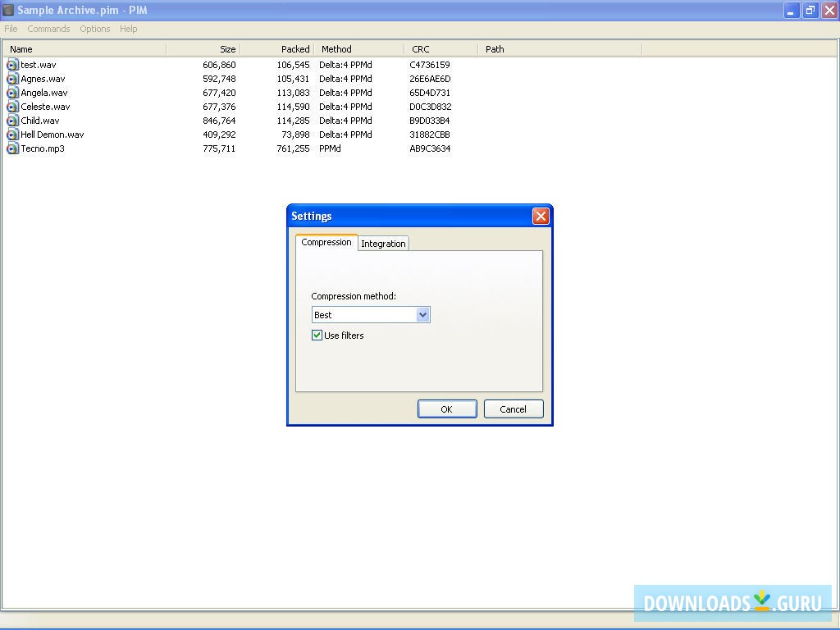Switch to the Integration tab
The height and width of the screenshot is (630, 840).
pos(383,244)
